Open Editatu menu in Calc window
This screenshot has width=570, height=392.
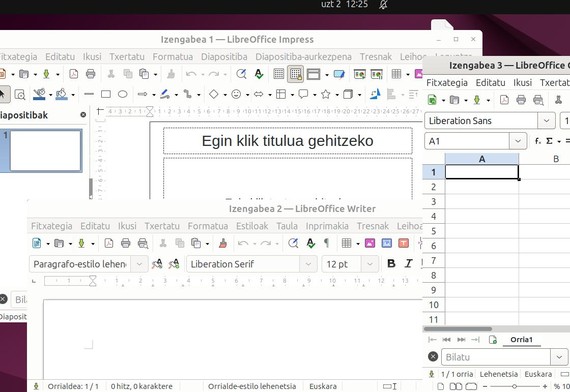pyautogui.click(x=490, y=83)
